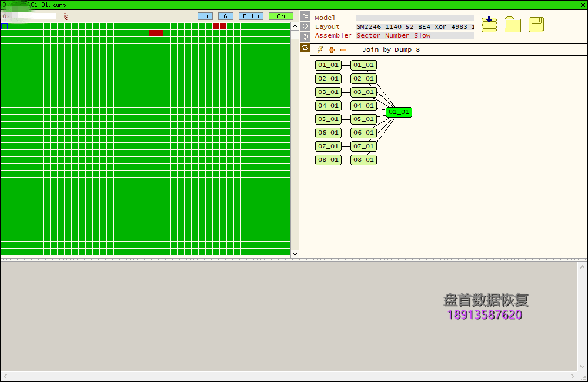
Task: Select left-column node 01_01
Action: pos(329,65)
